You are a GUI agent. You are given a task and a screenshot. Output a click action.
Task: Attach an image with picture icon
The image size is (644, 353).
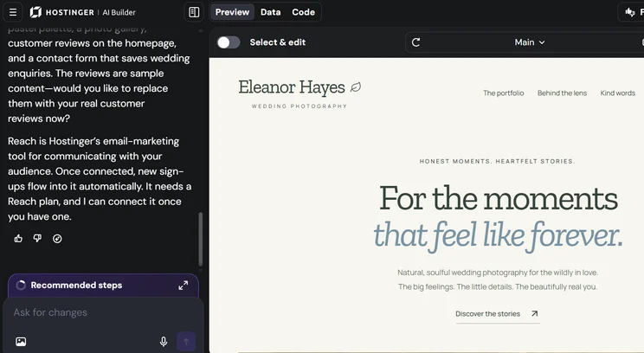point(21,342)
